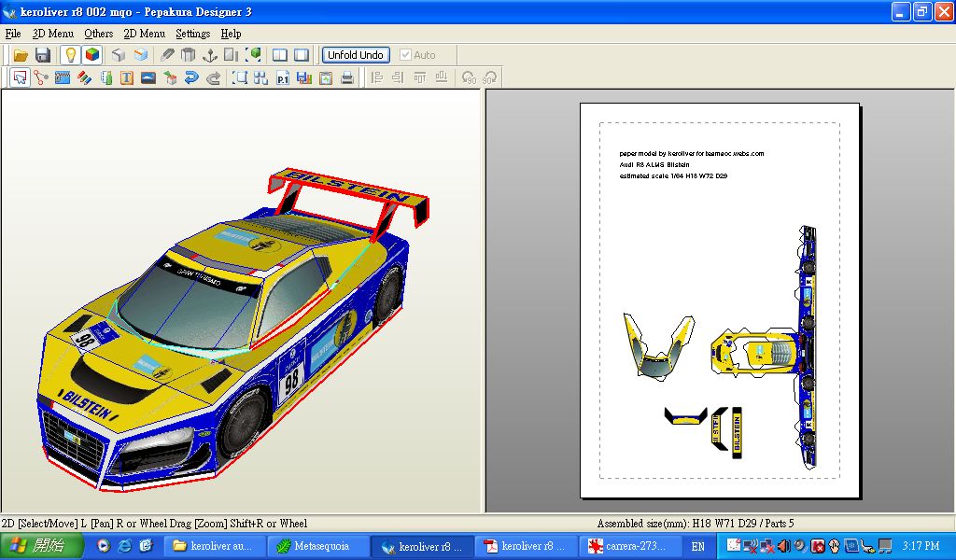
Task: Click the align bottom edges icon
Action: (x=442, y=78)
